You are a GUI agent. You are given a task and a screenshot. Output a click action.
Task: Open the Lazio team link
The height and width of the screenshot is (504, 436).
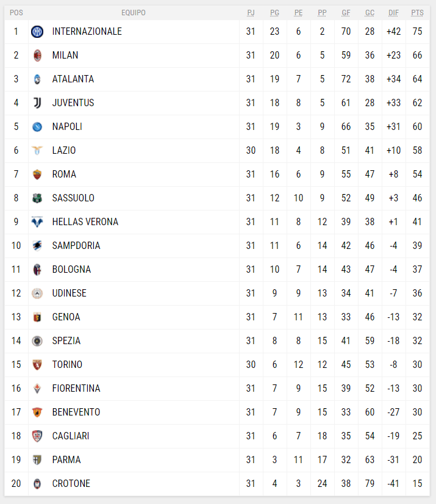click(64, 151)
